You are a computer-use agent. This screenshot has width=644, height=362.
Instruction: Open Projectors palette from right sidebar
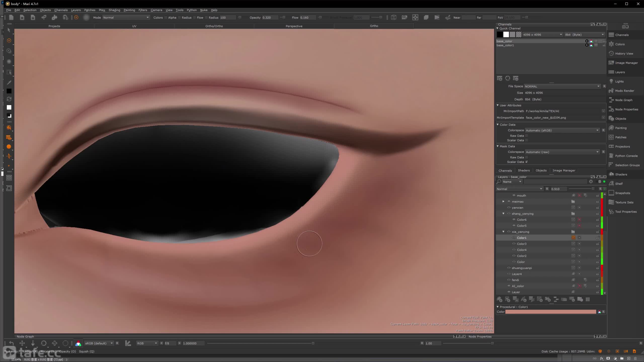tap(622, 147)
